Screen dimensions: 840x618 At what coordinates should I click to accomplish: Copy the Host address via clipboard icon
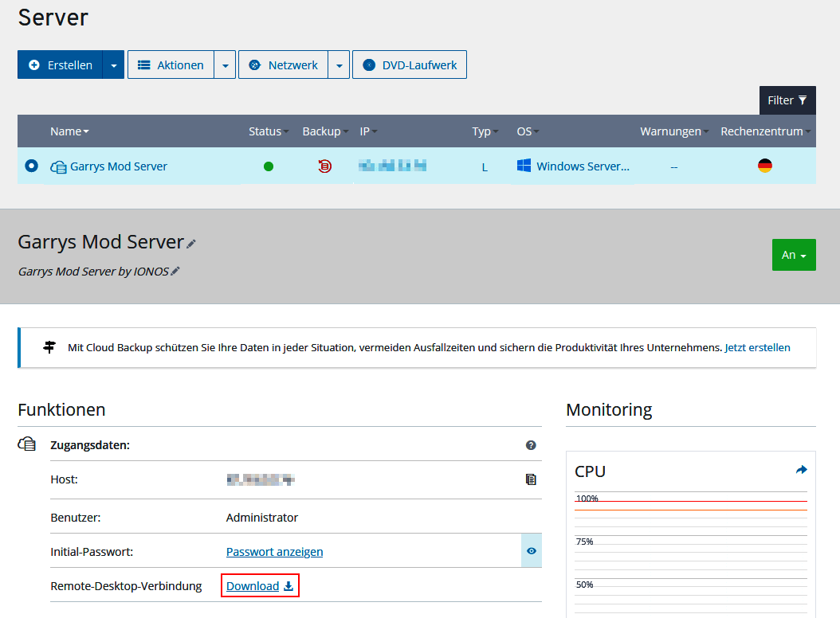coord(531,479)
